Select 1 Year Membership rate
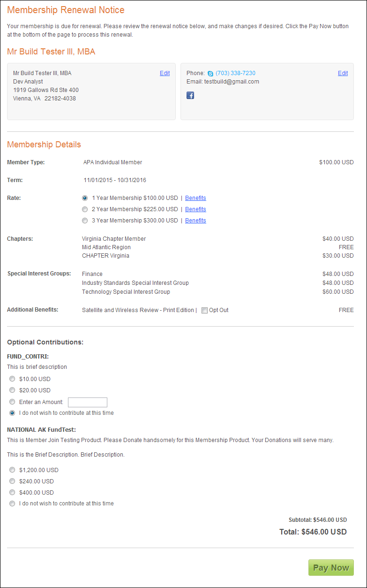Screen dimensions: 367x588 tap(85, 198)
